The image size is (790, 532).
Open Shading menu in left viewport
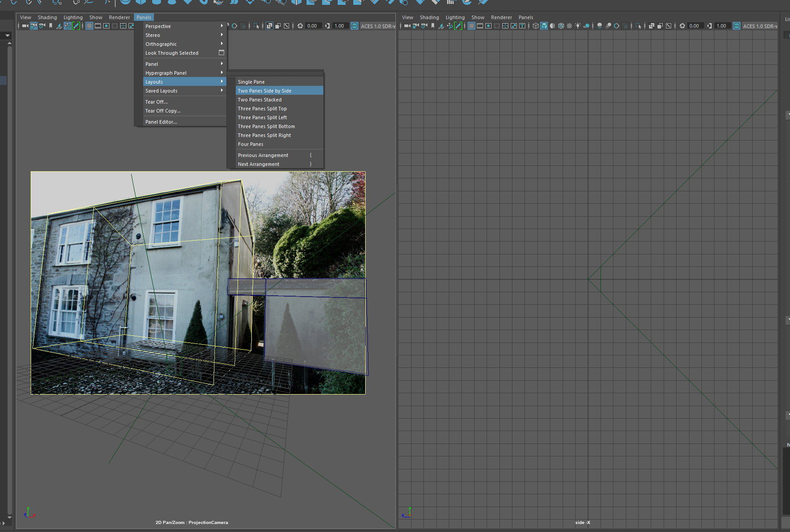pos(47,17)
